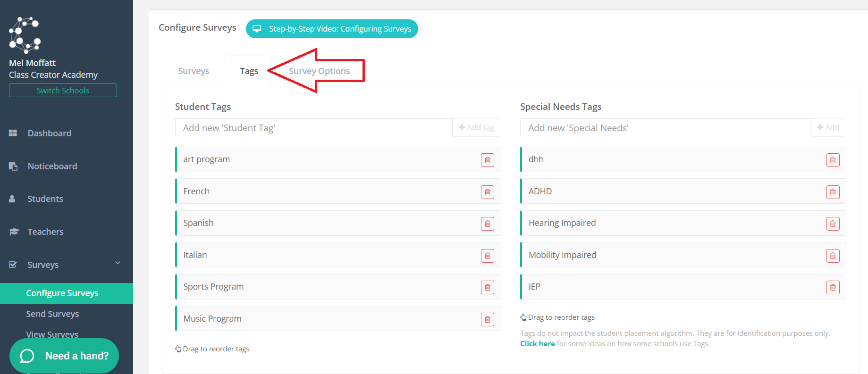Image resolution: width=868 pixels, height=374 pixels.
Task: Watch the Step-by-Step Configuring Surveys video
Action: pos(332,29)
